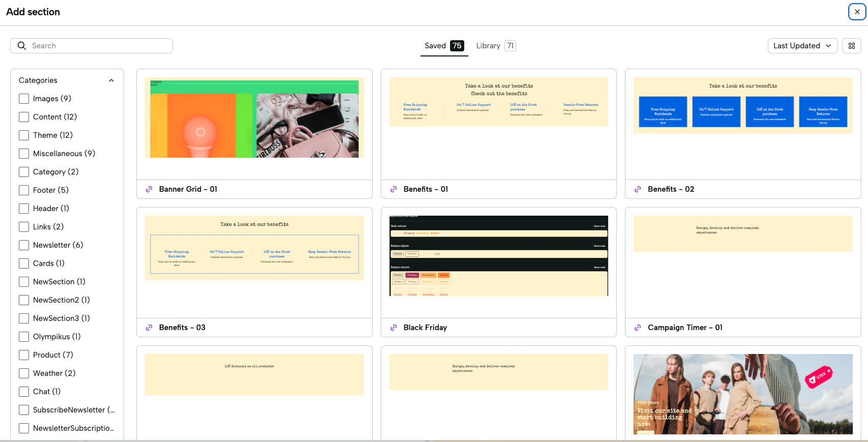Select the Campaign Timer - 01 preview thumbnail

[x=743, y=234]
